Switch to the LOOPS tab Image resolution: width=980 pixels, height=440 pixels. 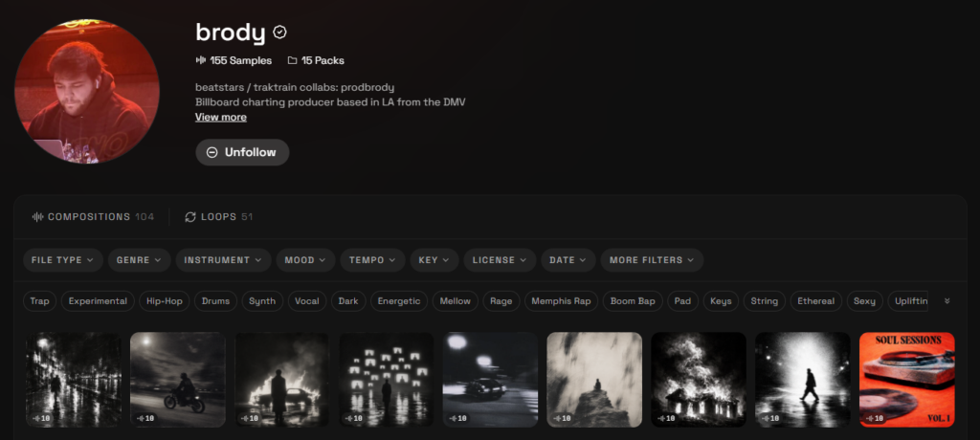219,217
